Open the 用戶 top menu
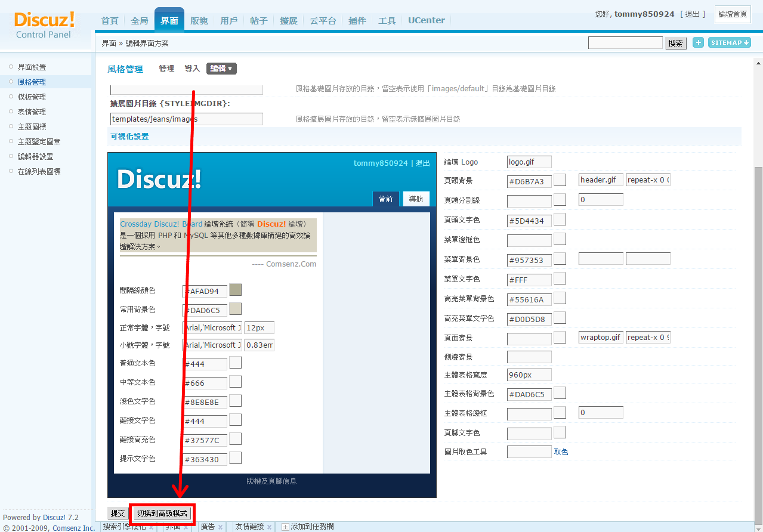This screenshot has height=532, width=763. point(229,21)
